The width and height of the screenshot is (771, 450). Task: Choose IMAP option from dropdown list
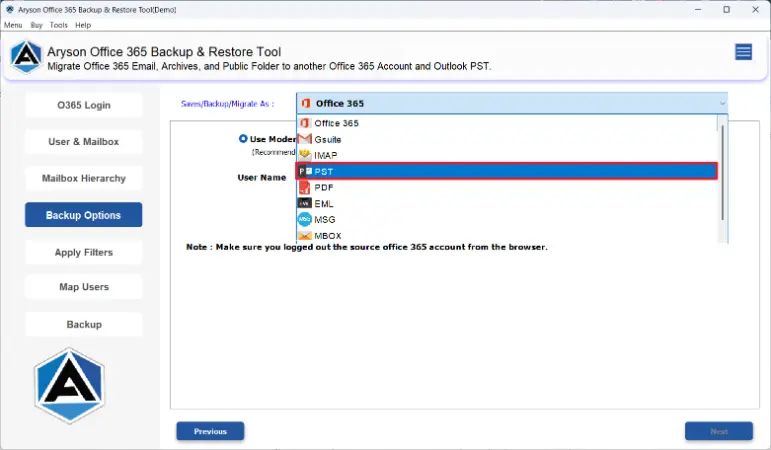click(x=507, y=155)
